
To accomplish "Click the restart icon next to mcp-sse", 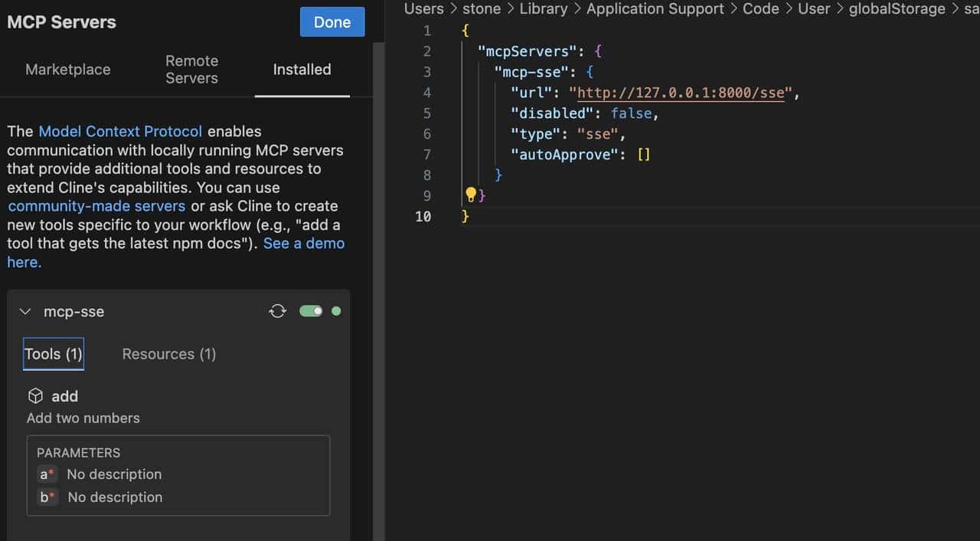I will (277, 310).
